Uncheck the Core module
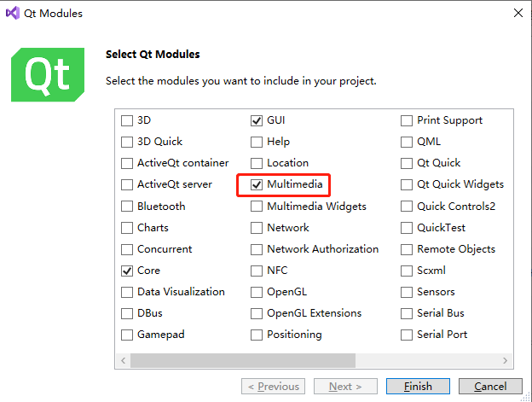532x402 pixels. (127, 271)
